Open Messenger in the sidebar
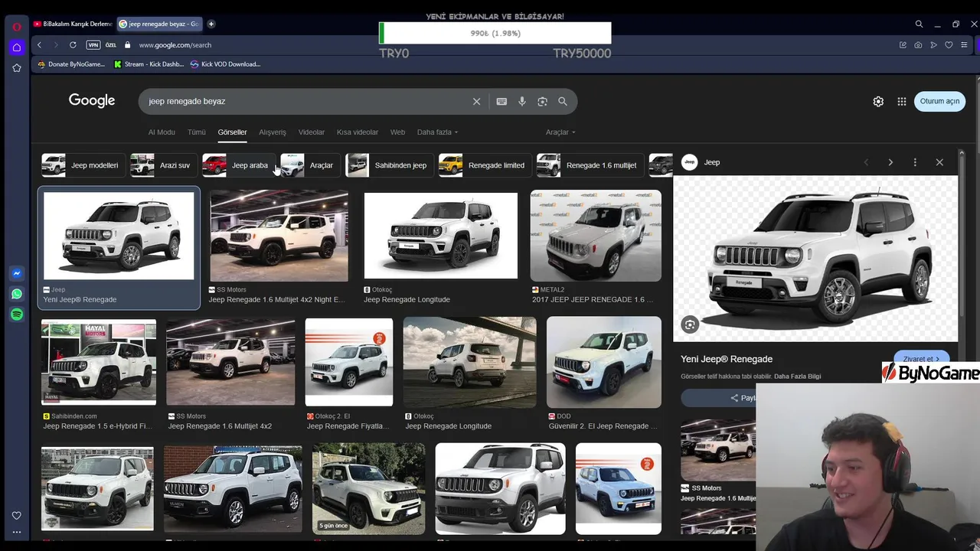Viewport: 980px width, 551px height. pos(16,273)
